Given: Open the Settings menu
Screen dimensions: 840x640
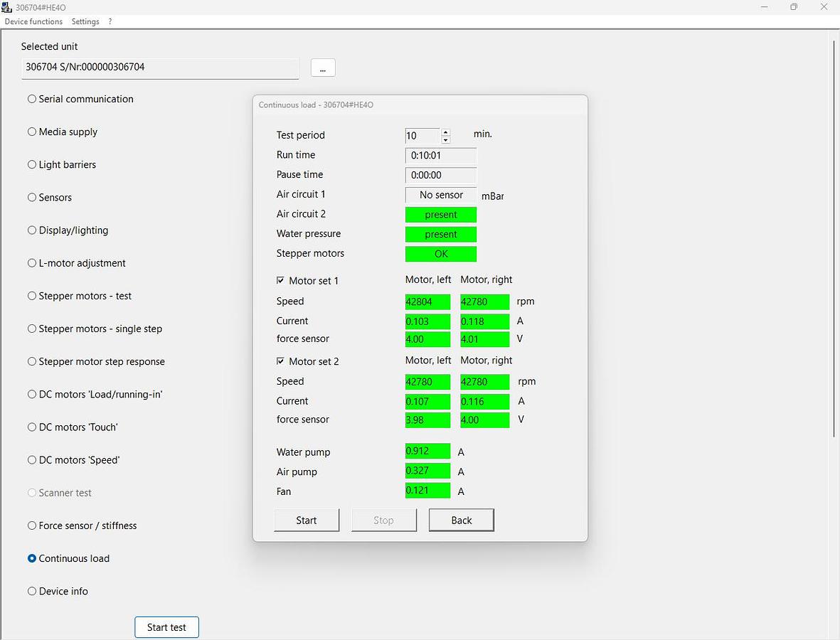Looking at the screenshot, I should click(85, 21).
